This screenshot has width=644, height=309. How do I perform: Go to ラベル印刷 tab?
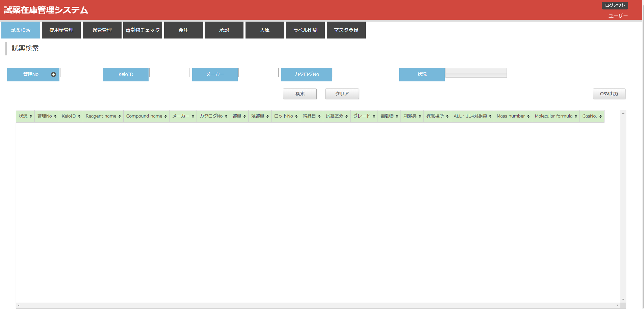305,30
